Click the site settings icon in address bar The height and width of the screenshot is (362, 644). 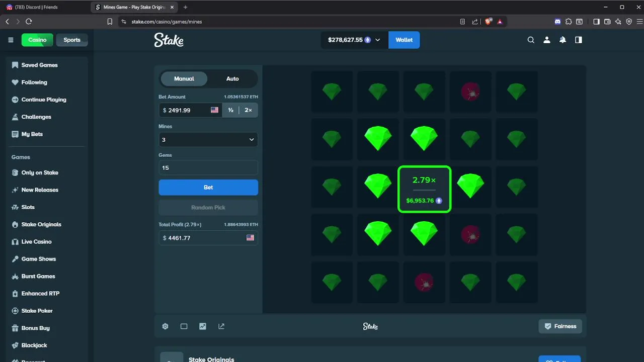[x=124, y=22]
